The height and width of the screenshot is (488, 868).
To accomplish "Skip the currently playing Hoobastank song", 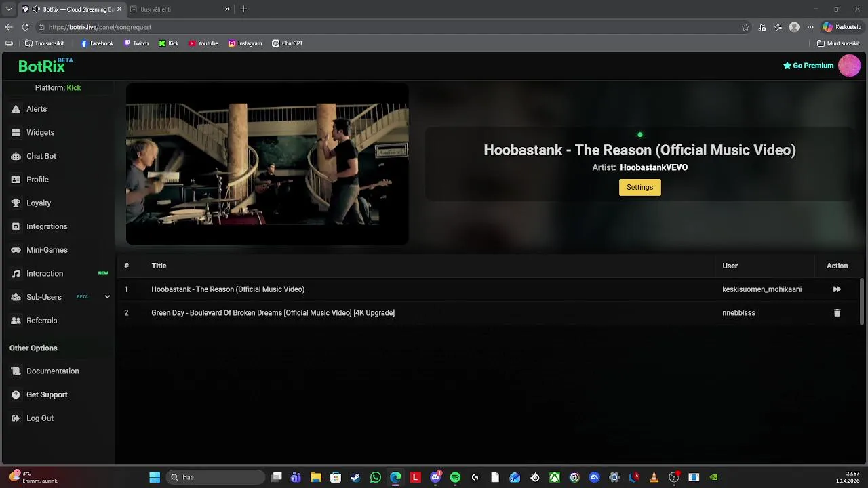I will [x=837, y=289].
